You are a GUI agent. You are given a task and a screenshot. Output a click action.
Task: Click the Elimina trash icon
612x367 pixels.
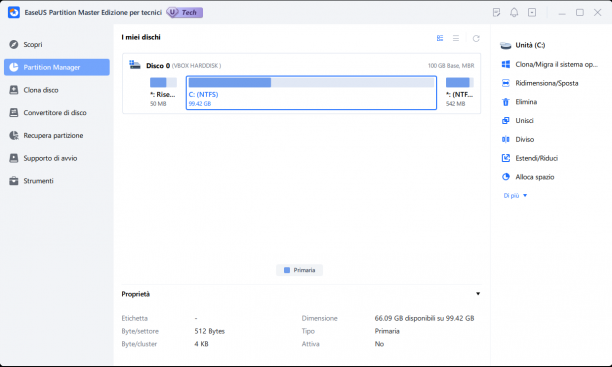coord(506,102)
